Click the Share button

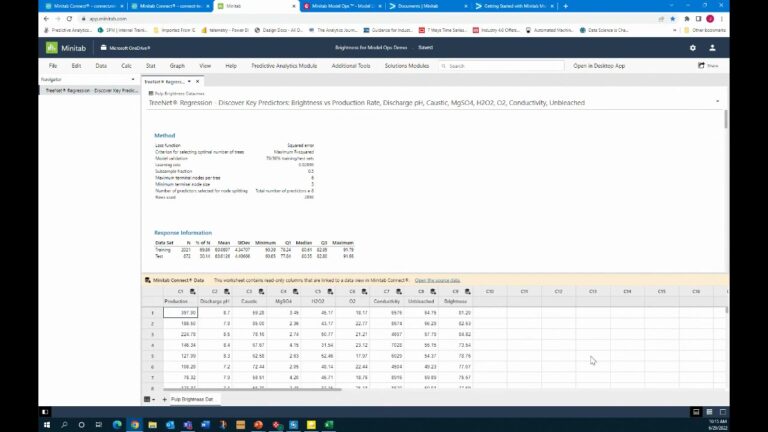point(708,66)
